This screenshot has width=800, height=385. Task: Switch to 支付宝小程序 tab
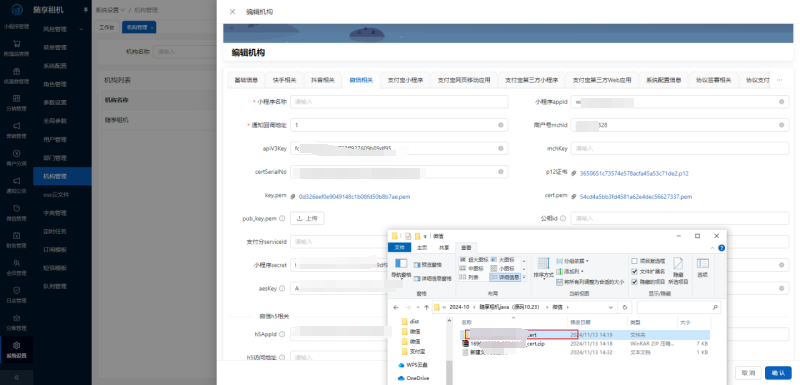(405, 80)
